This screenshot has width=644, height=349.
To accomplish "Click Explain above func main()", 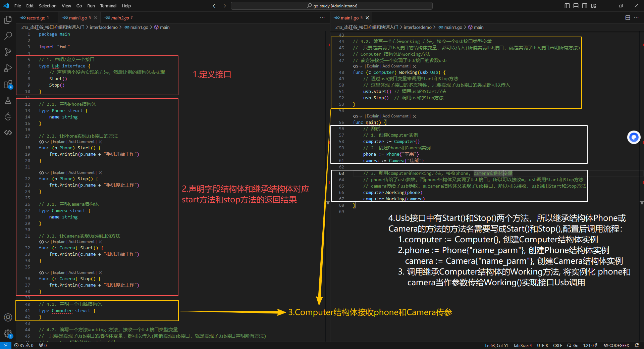I will click(373, 116).
